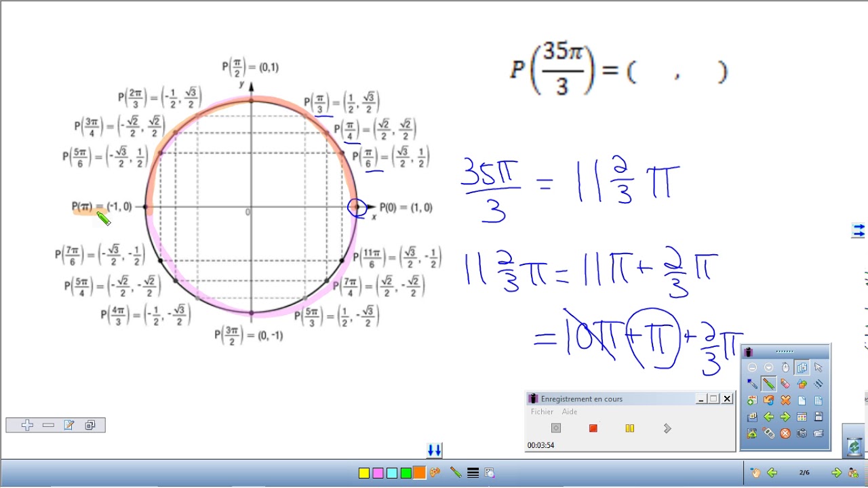The image size is (868, 488).
Task: Click the grid page icon in toolbox
Action: point(818,400)
